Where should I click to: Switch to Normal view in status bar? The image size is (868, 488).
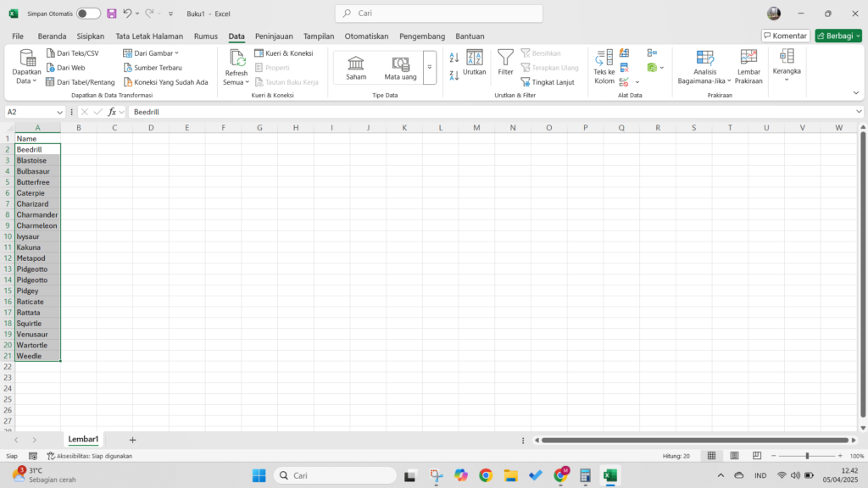[711, 455]
